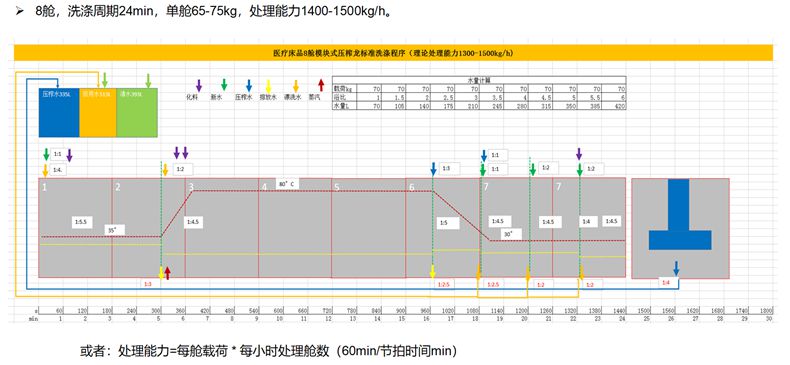Screen dimensions: 790x365
Task: Select the yellow 排放水 legend arrow
Action: (x=270, y=85)
